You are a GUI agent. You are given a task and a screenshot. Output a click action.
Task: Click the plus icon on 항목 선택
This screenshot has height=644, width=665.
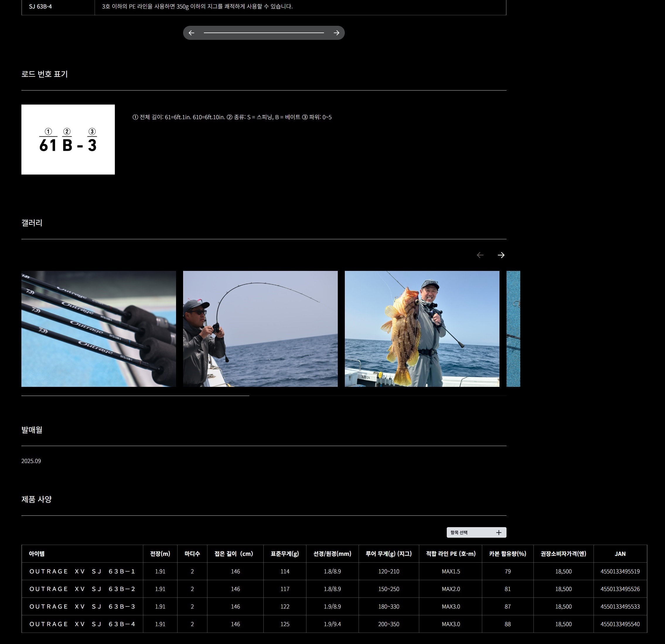click(x=498, y=532)
